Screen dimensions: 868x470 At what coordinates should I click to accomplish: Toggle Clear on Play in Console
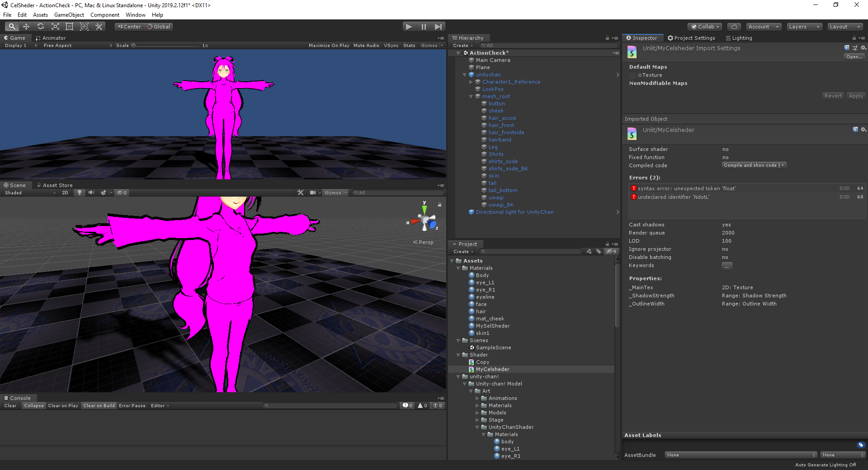pyautogui.click(x=63, y=406)
